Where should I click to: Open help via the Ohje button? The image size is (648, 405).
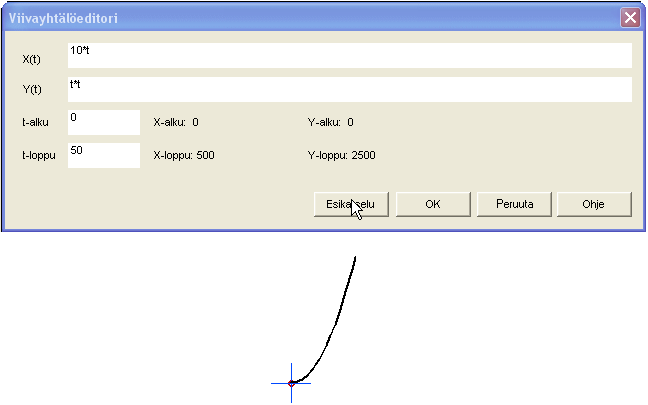[594, 203]
